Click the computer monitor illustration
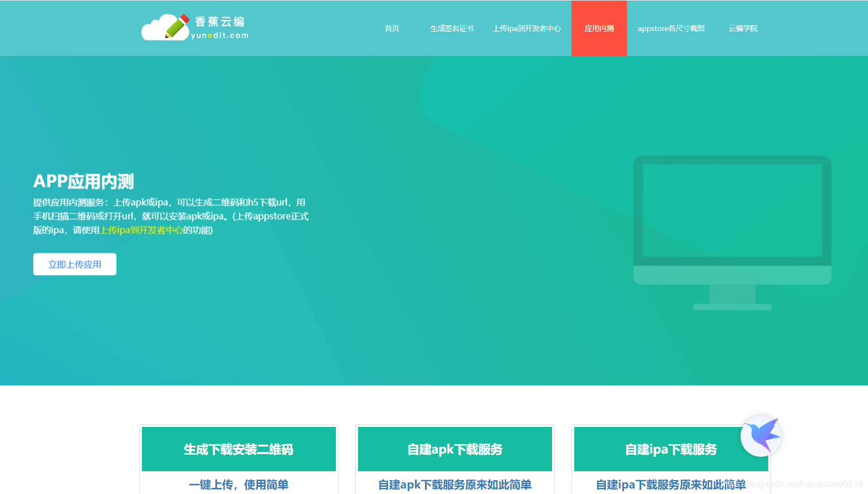Viewport: 868px width, 494px height. [x=732, y=232]
